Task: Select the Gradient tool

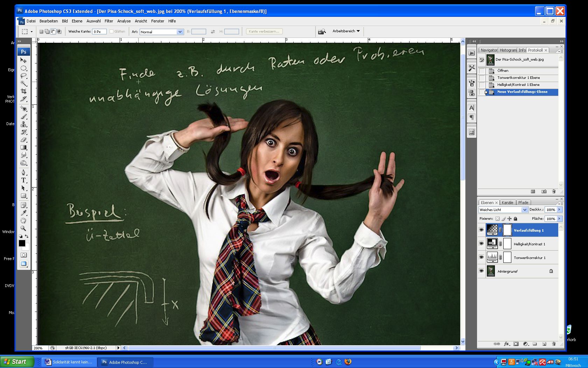Action: 23,147
